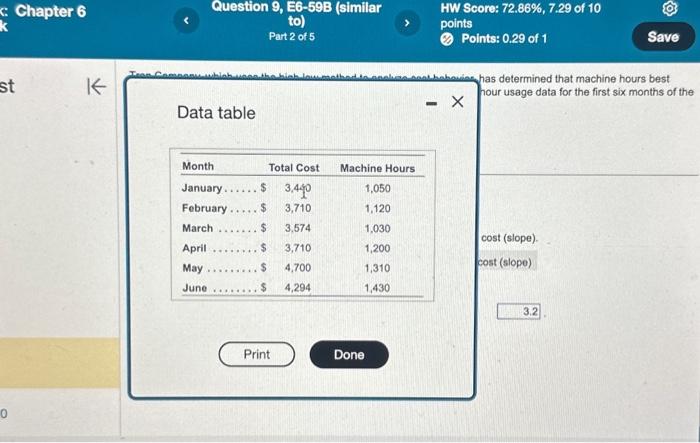Click the Done button
Viewport: 700px width, 443px height.
coord(349,355)
